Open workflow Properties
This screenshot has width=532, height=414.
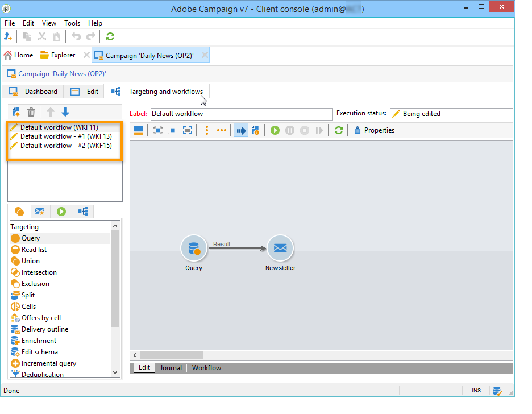click(374, 130)
